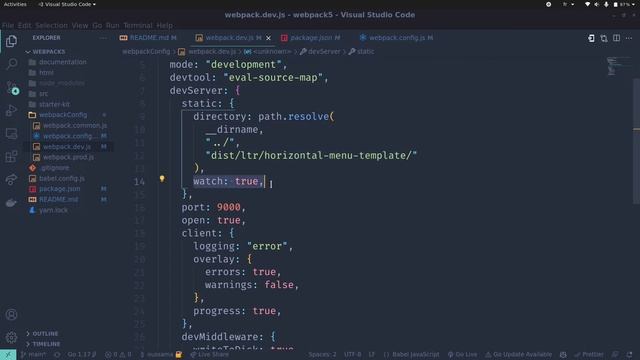
Task: Open the Run menu
Action: (x=113, y=25)
